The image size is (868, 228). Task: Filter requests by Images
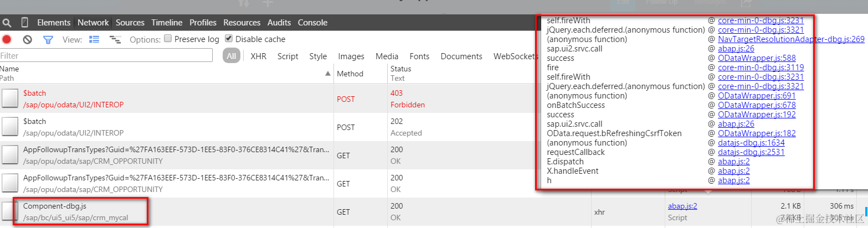click(351, 56)
